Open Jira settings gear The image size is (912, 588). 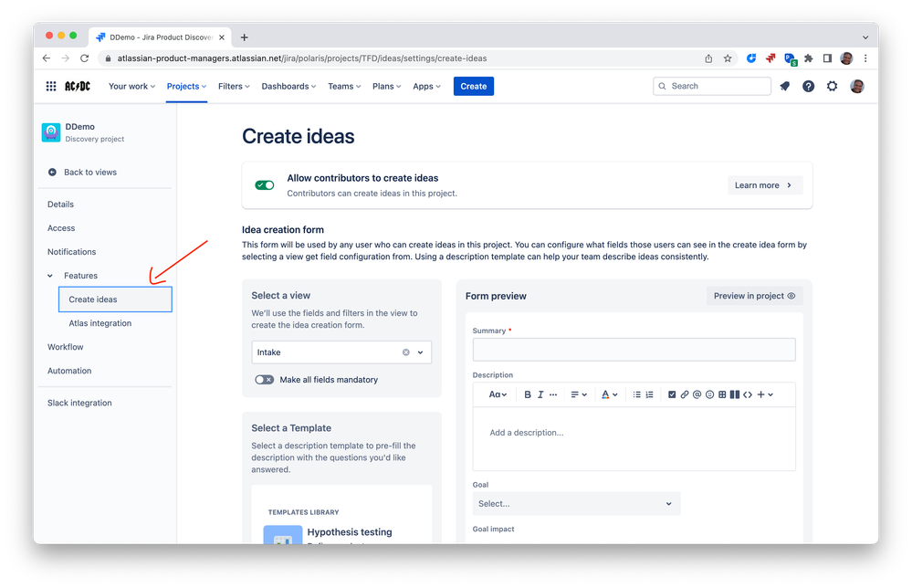(x=833, y=86)
